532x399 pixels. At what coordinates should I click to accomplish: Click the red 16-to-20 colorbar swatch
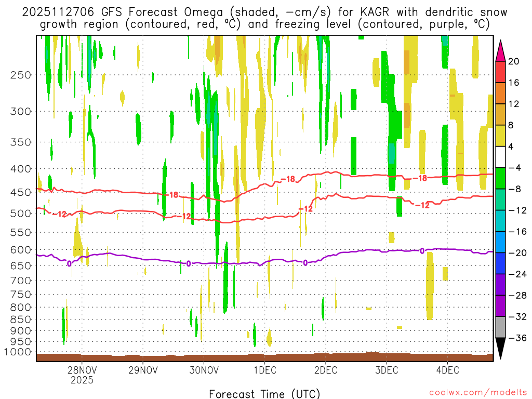coord(500,72)
